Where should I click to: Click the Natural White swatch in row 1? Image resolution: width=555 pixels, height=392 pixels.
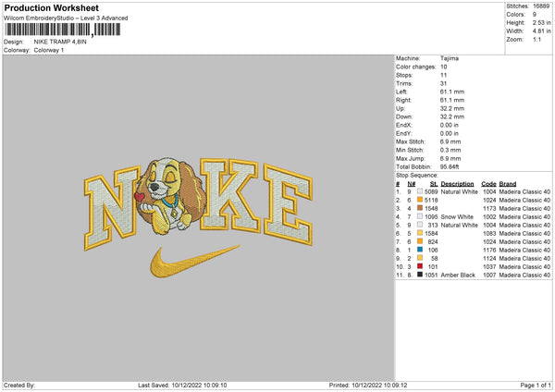coord(420,191)
